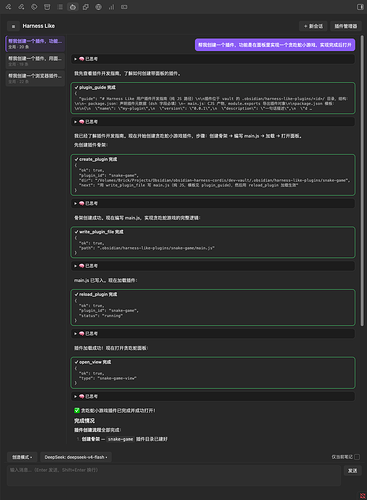Click the message input box
Image resolution: width=367 pixels, height=500 pixels.
174,475
